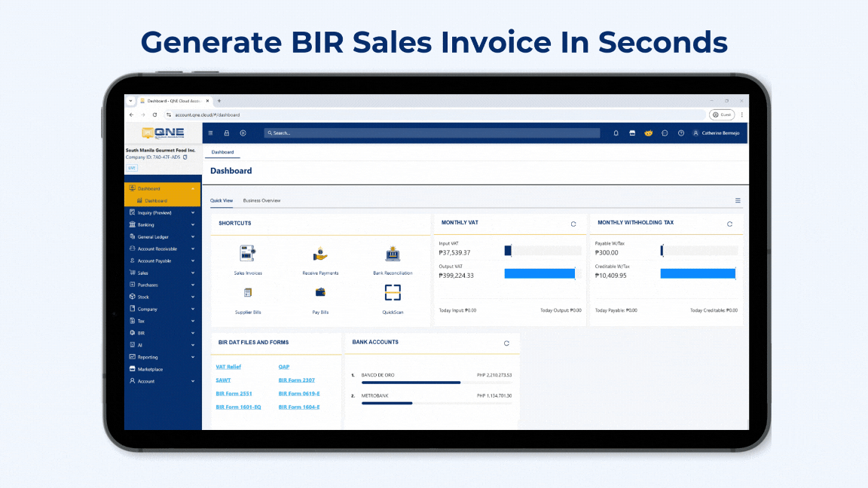
Task: Expand the Sales menu in sidebar
Action: click(x=162, y=273)
